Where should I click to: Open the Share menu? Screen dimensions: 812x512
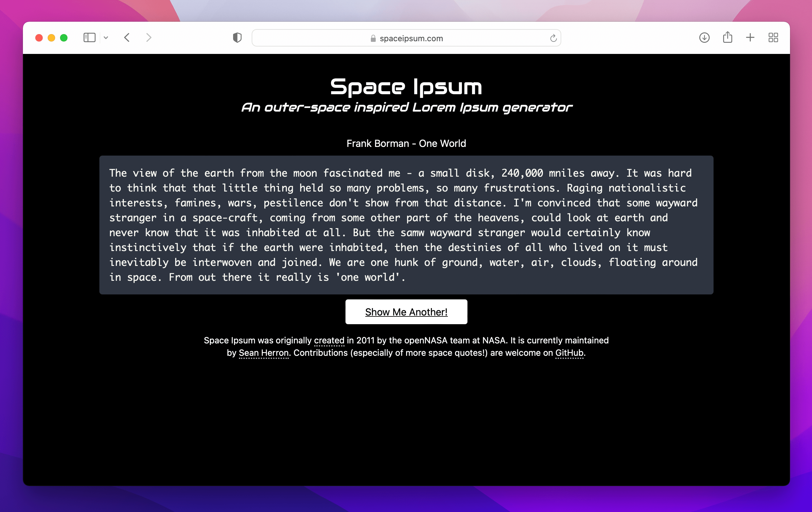pyautogui.click(x=727, y=38)
